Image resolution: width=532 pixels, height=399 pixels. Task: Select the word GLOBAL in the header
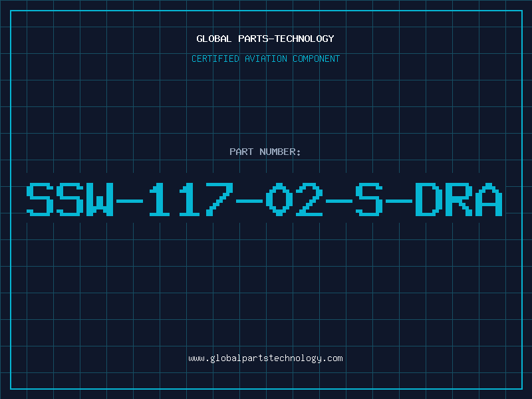point(214,39)
